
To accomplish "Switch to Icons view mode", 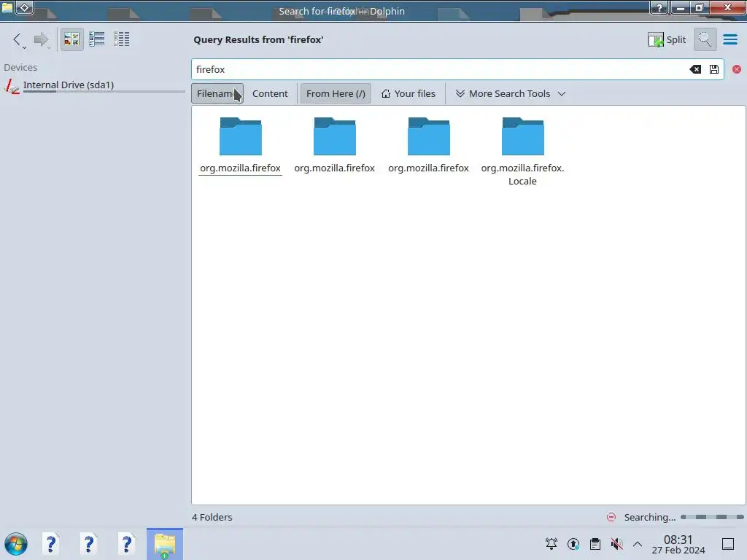I will coord(71,39).
